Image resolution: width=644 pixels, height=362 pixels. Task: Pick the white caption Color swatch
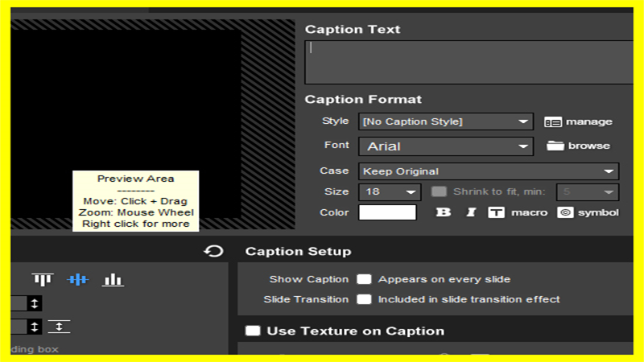pyautogui.click(x=387, y=212)
